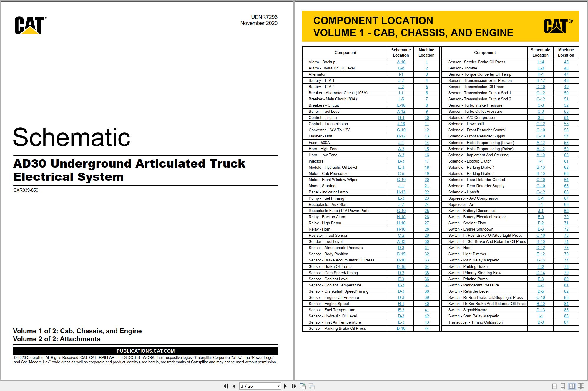This screenshot has width=588, height=391.
Task: Open schematic link D-14 for Primary Steering Flow
Action: coord(541,273)
